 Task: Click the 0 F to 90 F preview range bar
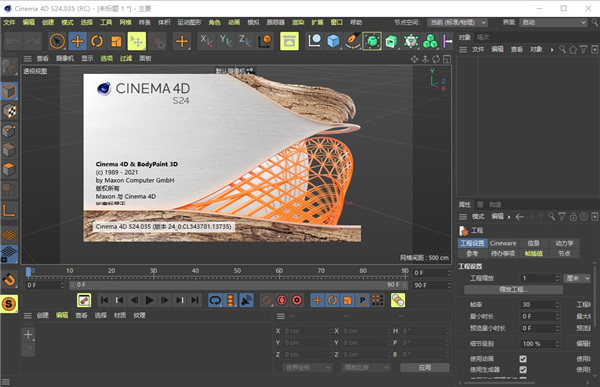[x=238, y=285]
